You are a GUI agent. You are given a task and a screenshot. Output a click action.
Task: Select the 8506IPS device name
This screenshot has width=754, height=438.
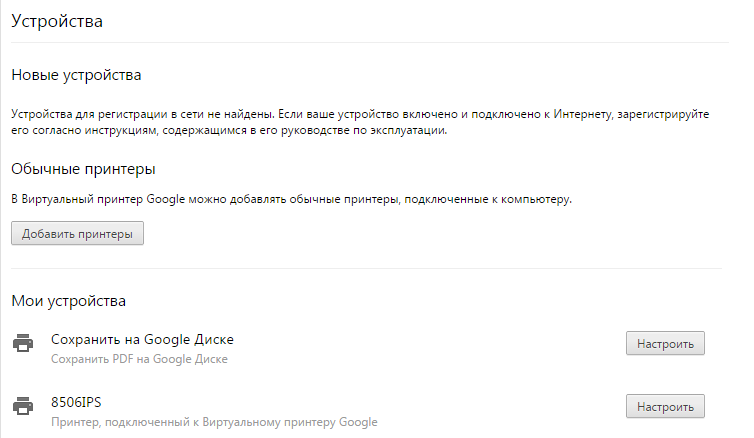77,402
